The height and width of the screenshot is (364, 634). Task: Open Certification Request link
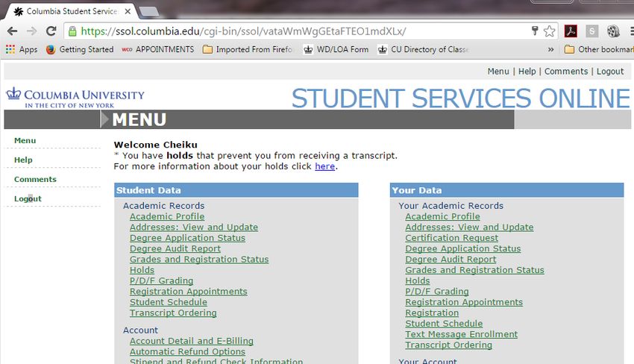tap(452, 238)
